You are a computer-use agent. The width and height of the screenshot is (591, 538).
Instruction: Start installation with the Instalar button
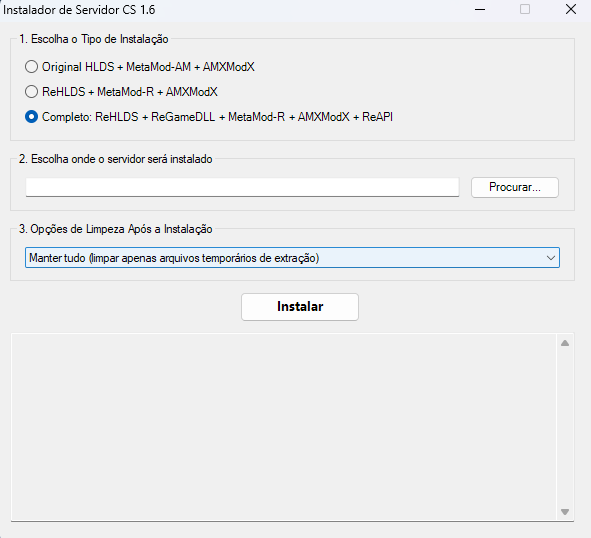[x=300, y=307]
